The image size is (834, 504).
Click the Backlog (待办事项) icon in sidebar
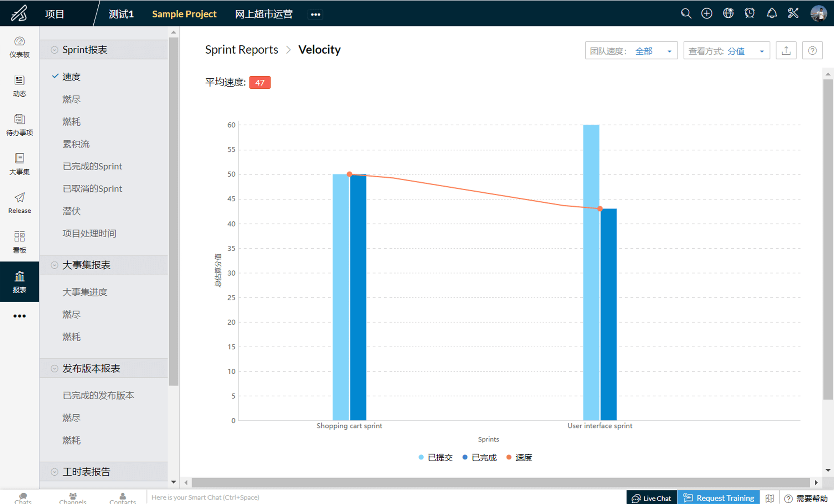[19, 124]
